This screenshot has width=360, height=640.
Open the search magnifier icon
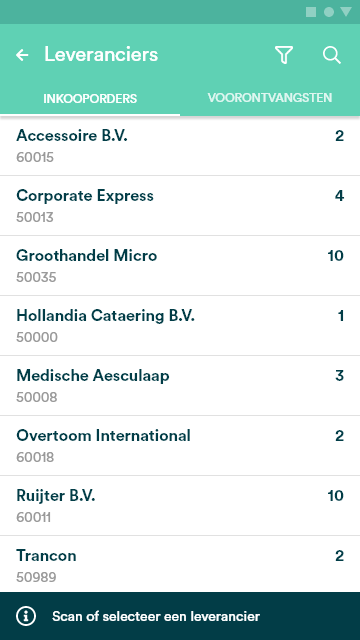click(331, 55)
